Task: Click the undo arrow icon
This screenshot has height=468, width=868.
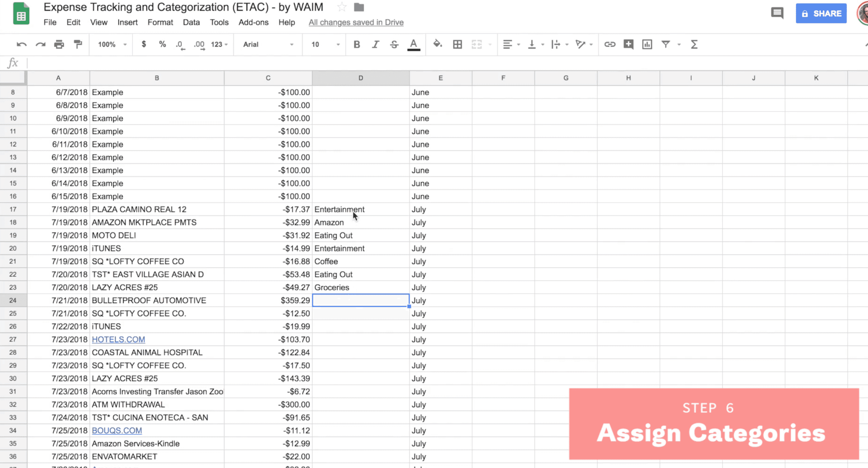Action: (21, 45)
